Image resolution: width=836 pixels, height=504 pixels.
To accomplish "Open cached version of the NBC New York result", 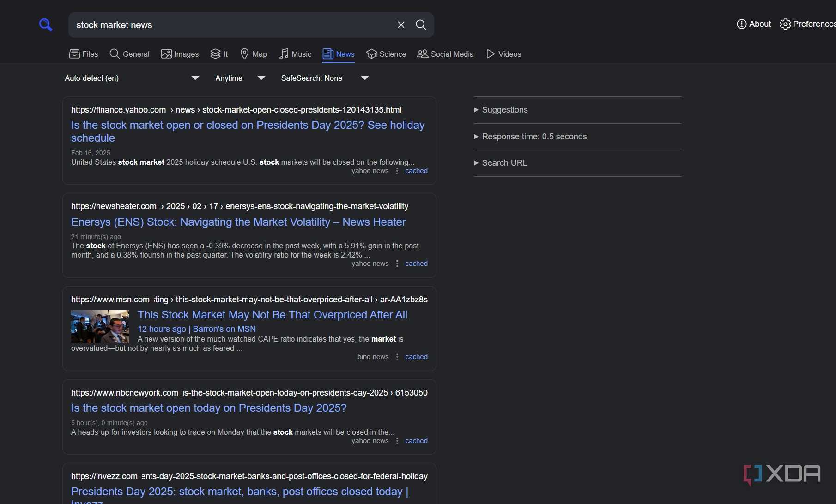I will point(417,441).
